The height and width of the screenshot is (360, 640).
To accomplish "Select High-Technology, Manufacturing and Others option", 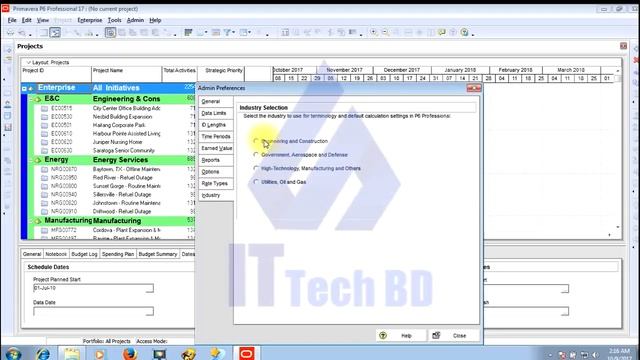I will tap(256, 168).
